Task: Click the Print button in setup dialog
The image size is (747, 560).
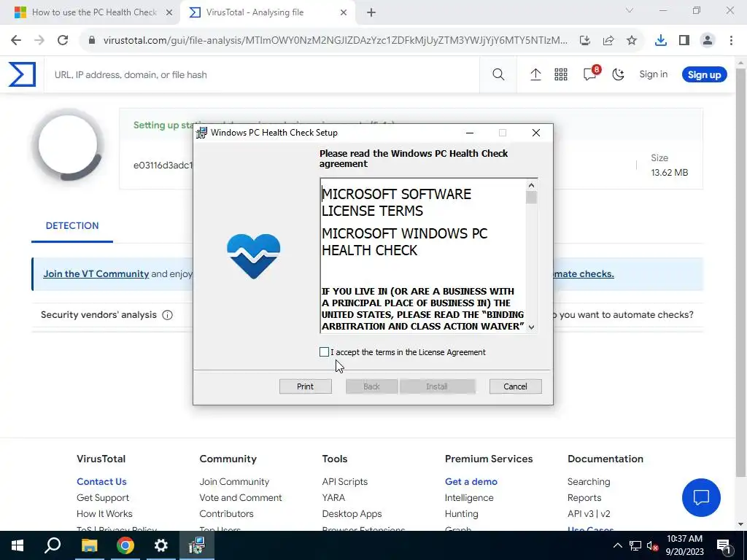Action: (x=306, y=386)
